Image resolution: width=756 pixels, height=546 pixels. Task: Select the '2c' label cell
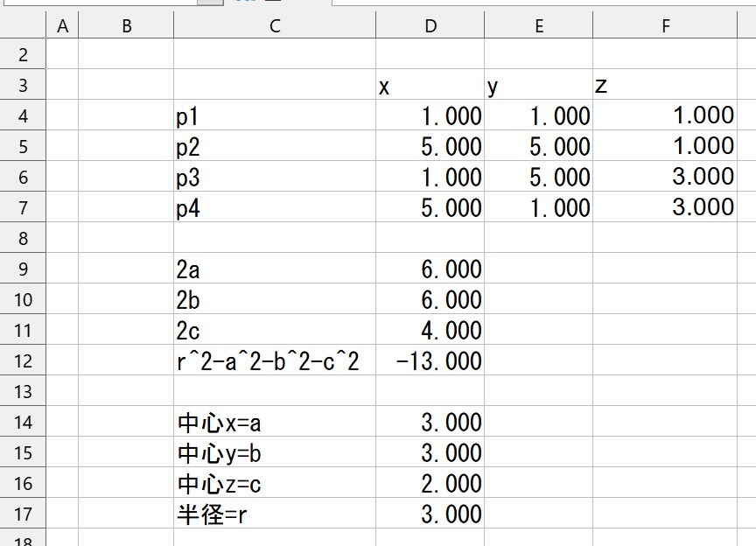(x=275, y=329)
